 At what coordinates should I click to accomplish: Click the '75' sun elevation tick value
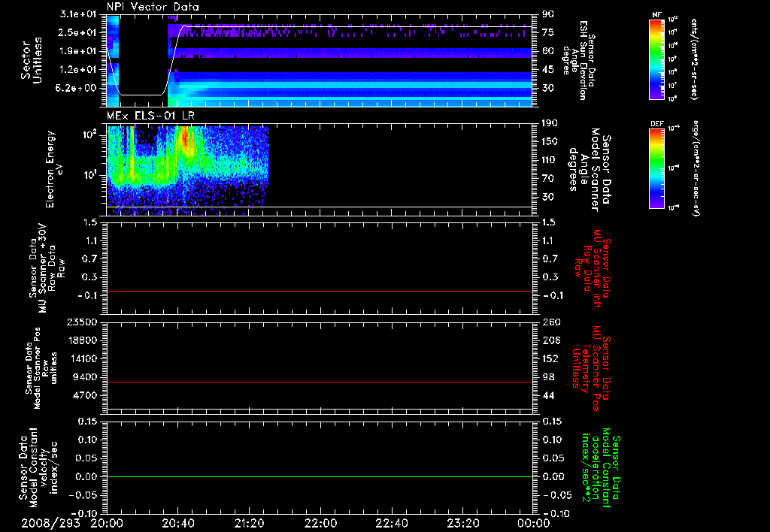pyautogui.click(x=548, y=32)
